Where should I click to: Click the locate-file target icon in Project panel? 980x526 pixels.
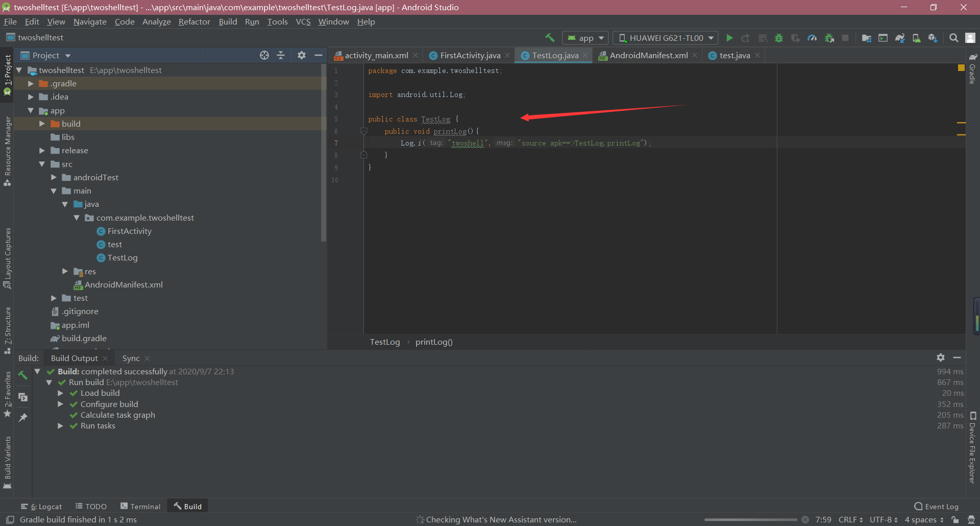264,55
